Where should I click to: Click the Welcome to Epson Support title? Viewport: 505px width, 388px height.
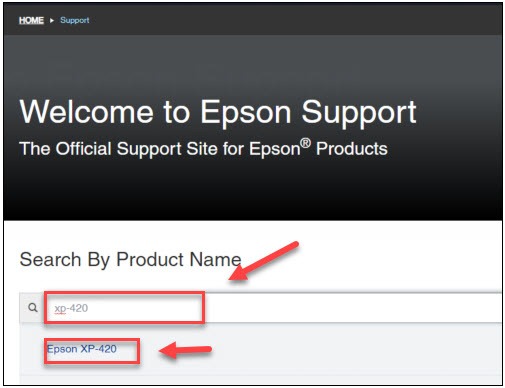click(218, 112)
